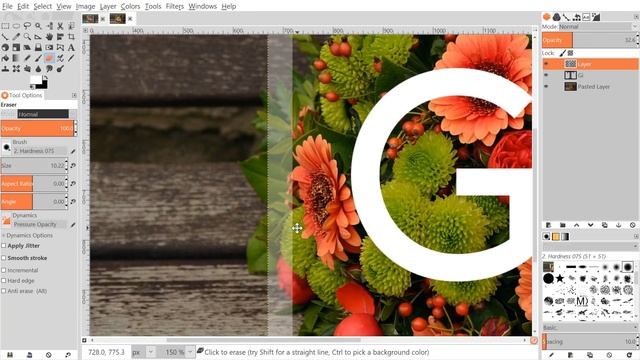
Task: Duplicate the selected layer
Action: pos(604,225)
